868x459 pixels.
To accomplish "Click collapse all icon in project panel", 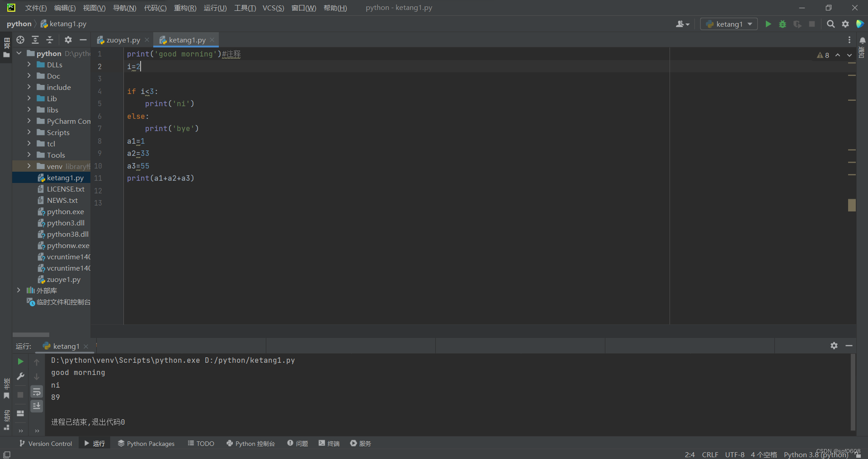I will pyautogui.click(x=50, y=40).
